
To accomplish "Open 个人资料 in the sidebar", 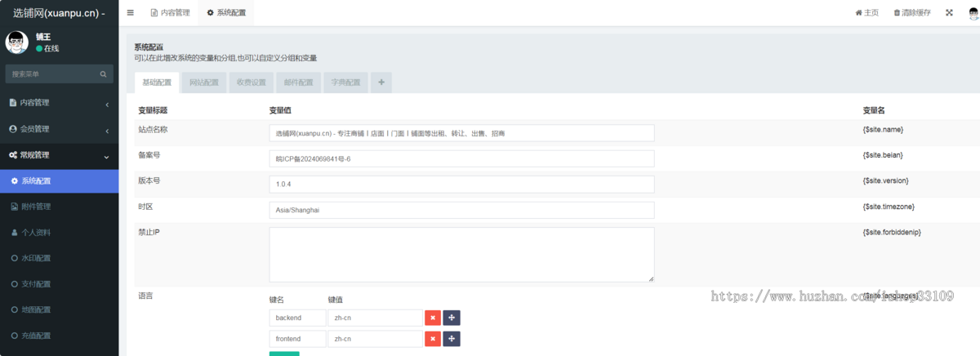I will point(59,233).
